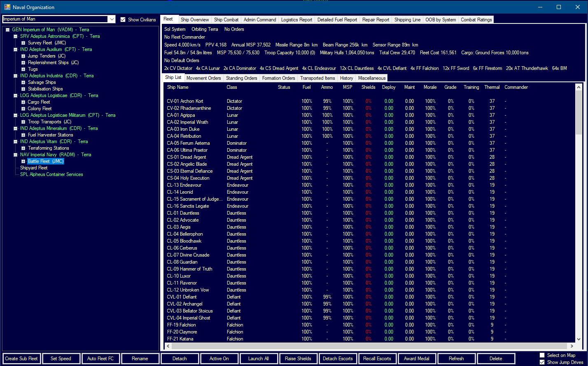This screenshot has width=588, height=366.
Task: Open the Movement Orders sub-tab
Action: point(204,78)
